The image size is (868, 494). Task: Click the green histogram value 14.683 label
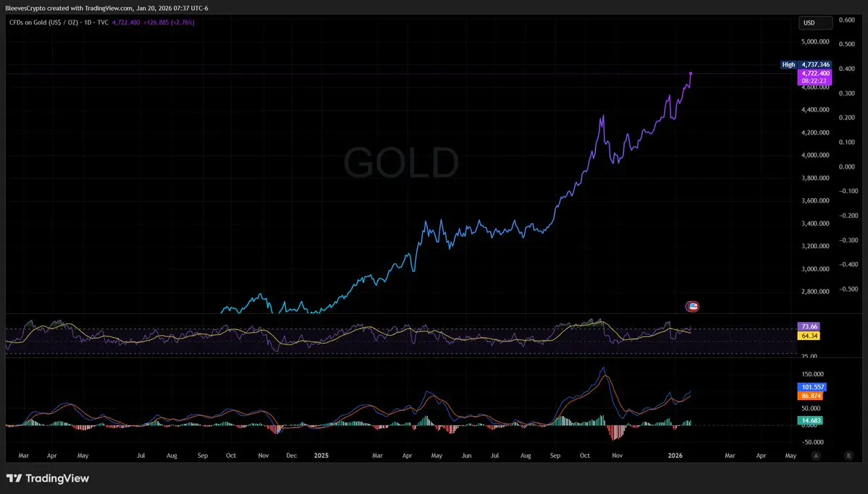tap(810, 420)
